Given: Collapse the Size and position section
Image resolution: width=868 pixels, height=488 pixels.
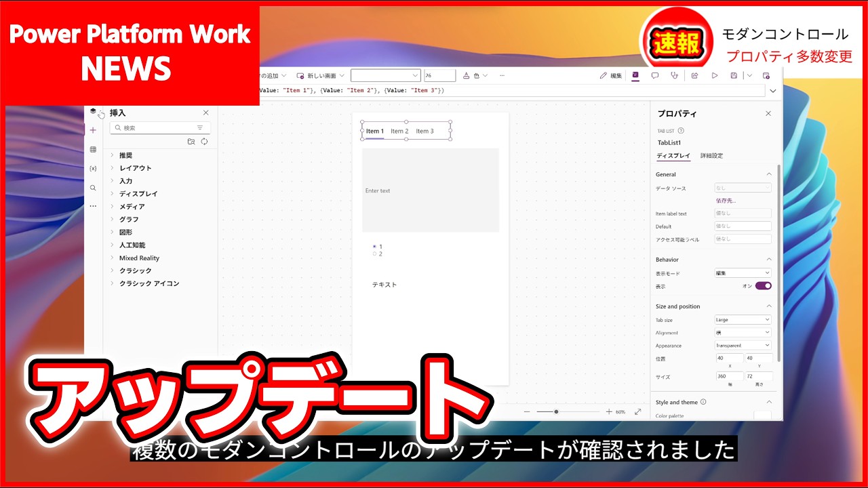Looking at the screenshot, I should (x=769, y=306).
